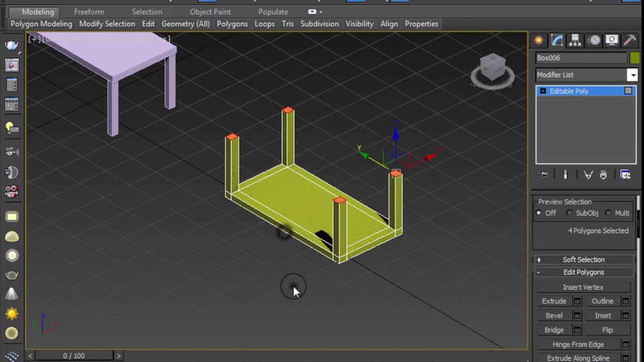Viewport: 644px width, 362px height.
Task: Click the Show End Result tube icon
Action: click(x=565, y=174)
